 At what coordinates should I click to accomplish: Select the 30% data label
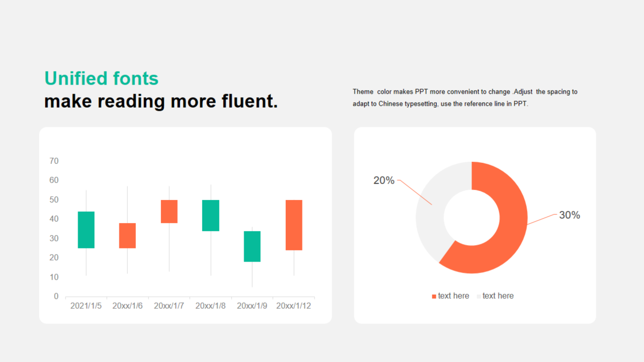point(570,215)
